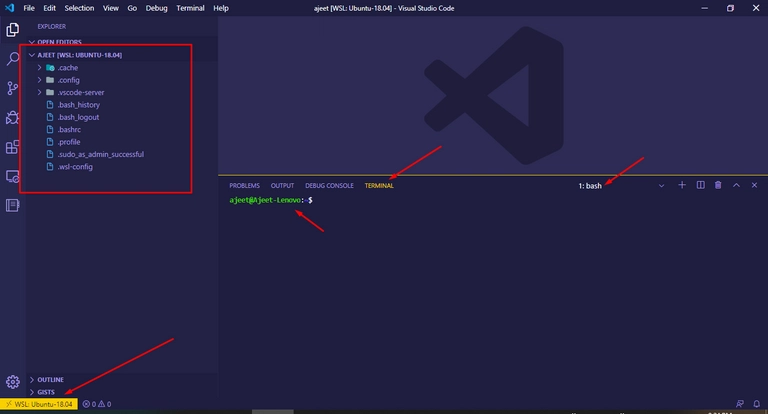Open notifications bell in status bar

tap(756, 404)
